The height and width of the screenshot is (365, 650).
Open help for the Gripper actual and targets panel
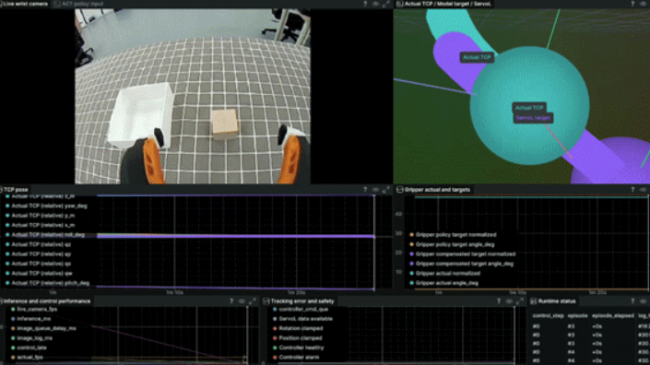coord(633,190)
